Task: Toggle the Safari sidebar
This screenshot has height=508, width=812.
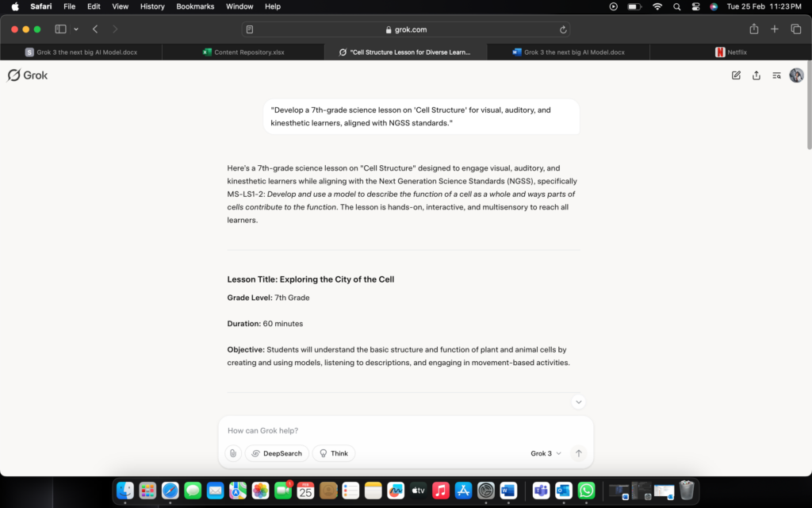Action: 60,29
